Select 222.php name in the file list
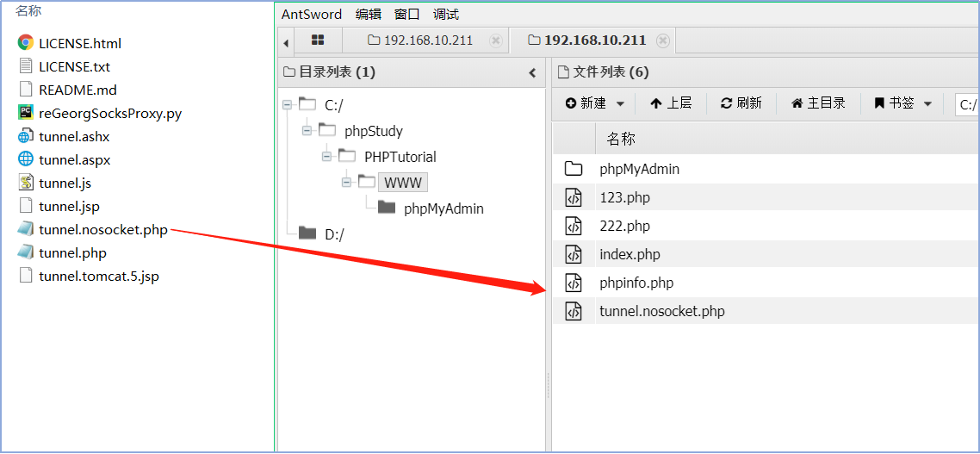Viewport: 980px width, 454px height. (x=624, y=226)
